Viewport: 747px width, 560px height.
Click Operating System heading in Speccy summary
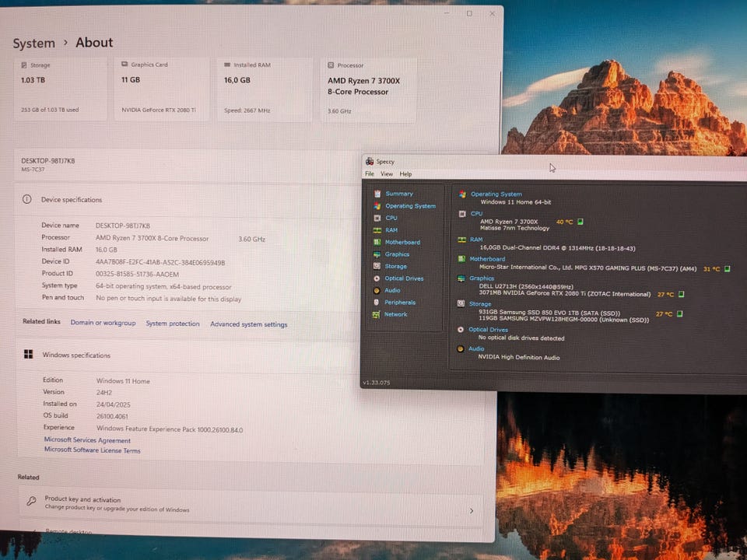pos(496,194)
